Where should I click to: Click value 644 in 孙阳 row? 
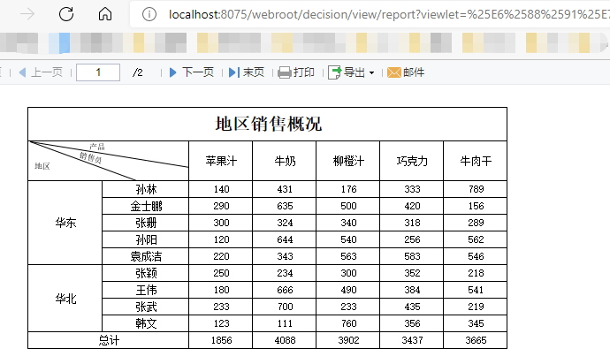click(x=285, y=239)
